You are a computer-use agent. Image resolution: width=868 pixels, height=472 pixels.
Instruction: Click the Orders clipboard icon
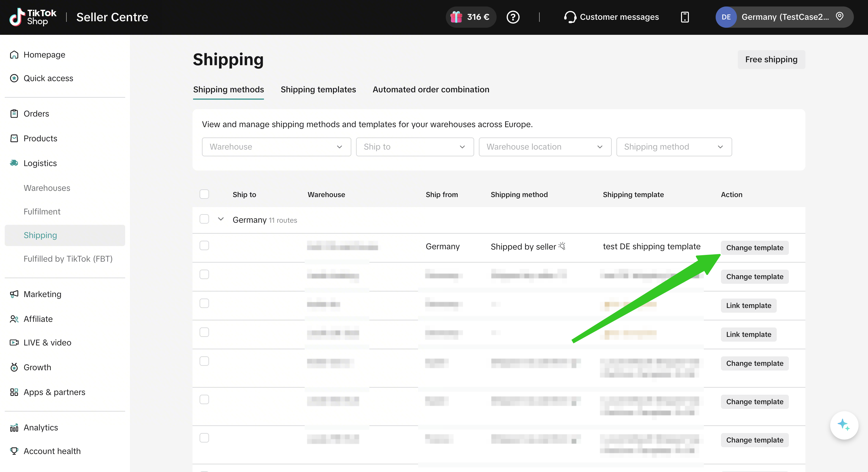point(14,114)
